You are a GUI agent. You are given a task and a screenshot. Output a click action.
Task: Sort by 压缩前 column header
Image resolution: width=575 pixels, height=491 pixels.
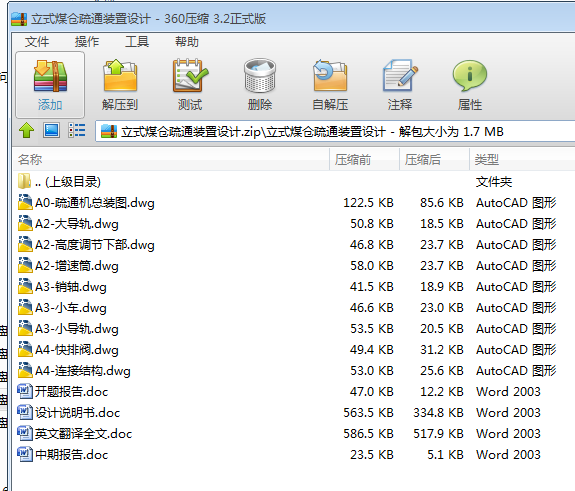364,160
